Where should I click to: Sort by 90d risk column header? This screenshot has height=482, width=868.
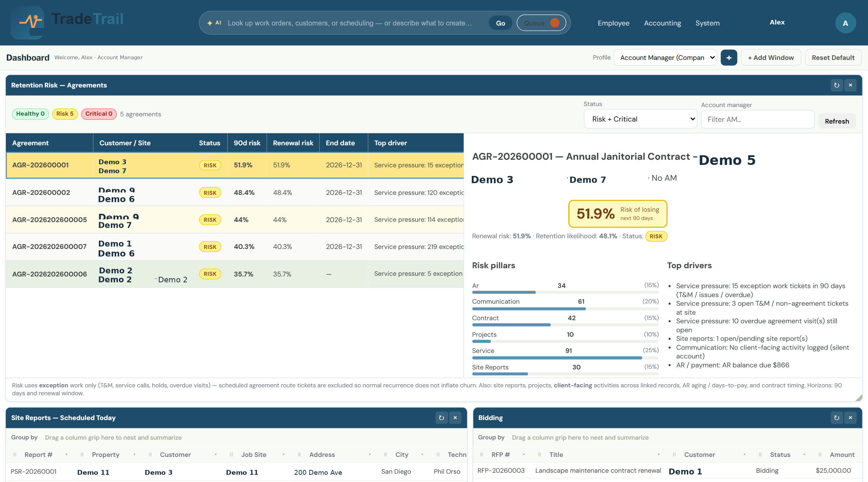[x=247, y=143]
